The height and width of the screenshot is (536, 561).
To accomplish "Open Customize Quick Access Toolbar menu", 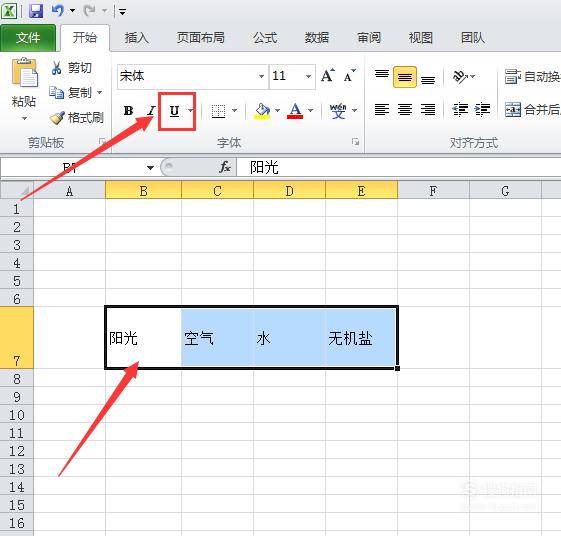I will tap(122, 12).
